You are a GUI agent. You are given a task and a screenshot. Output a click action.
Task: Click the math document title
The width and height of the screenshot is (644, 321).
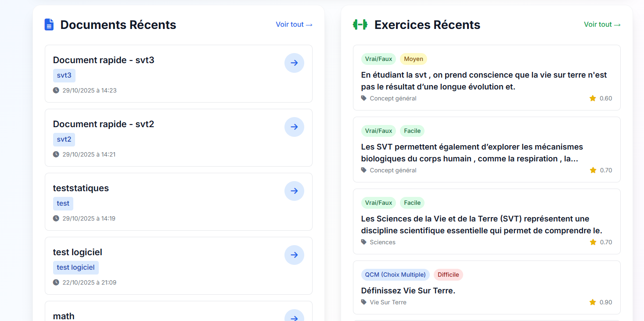coord(64,316)
